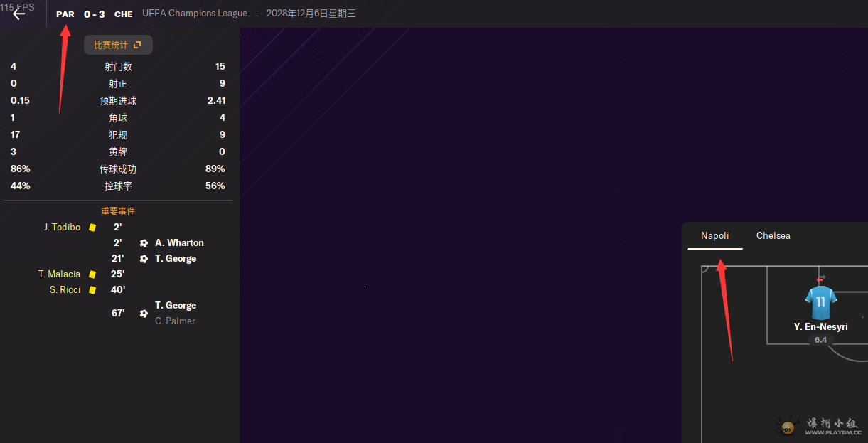Open the 比赛统计 match stats button
The height and width of the screenshot is (443, 868).
pyautogui.click(x=118, y=45)
